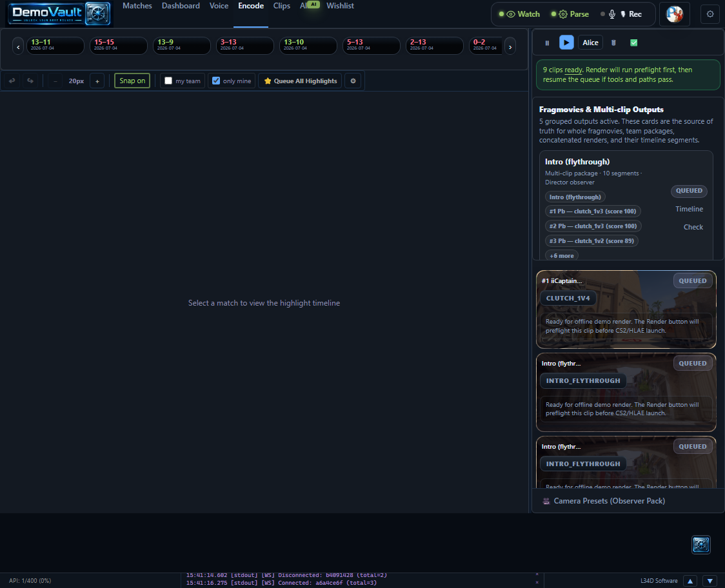
Task: Expand the +6 more segments chip
Action: pos(562,255)
